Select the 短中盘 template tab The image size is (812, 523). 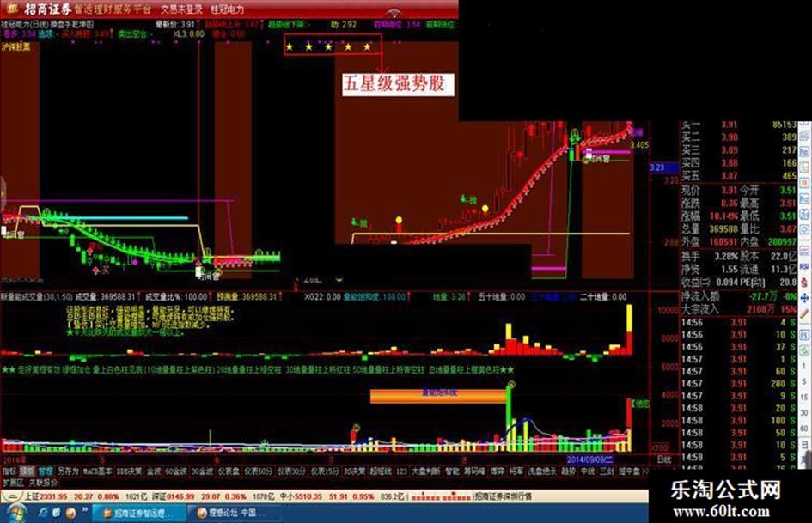629,471
